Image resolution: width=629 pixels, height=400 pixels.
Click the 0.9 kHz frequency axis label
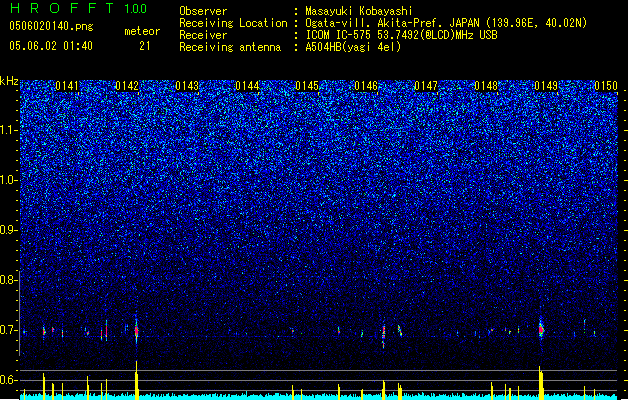point(9,230)
